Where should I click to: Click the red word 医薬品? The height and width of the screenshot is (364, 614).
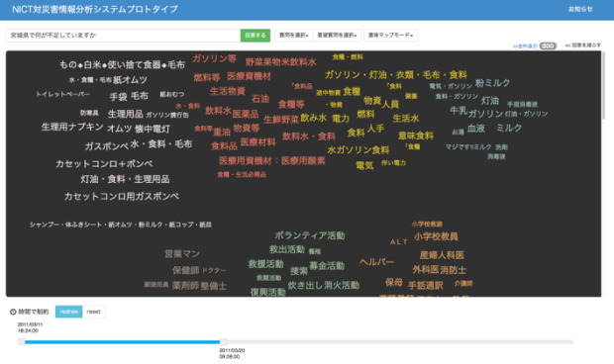pyautogui.click(x=246, y=114)
